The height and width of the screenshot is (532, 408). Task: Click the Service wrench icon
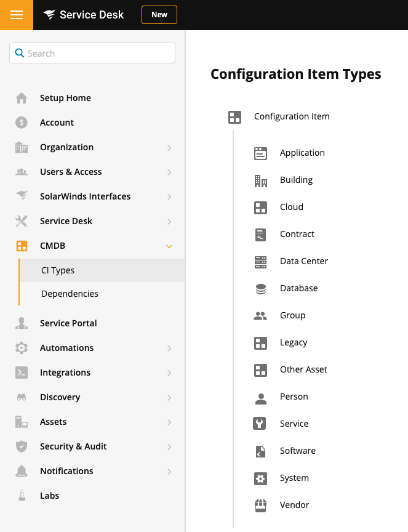[x=260, y=424]
